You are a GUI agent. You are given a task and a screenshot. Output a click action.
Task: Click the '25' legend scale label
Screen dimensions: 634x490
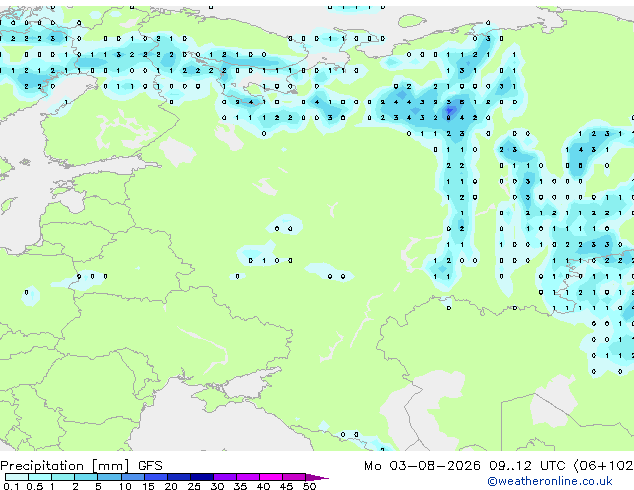click(194, 486)
